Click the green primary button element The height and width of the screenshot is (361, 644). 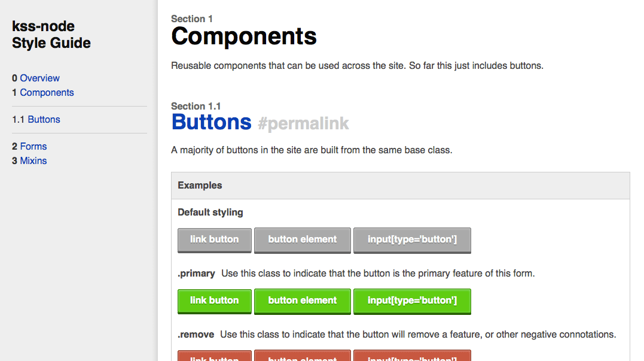(302, 301)
